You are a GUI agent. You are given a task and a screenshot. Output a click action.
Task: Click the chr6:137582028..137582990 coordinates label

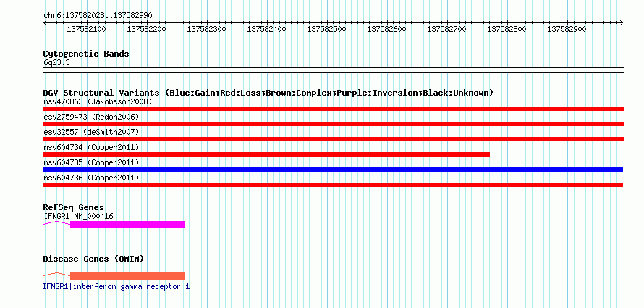[98, 16]
